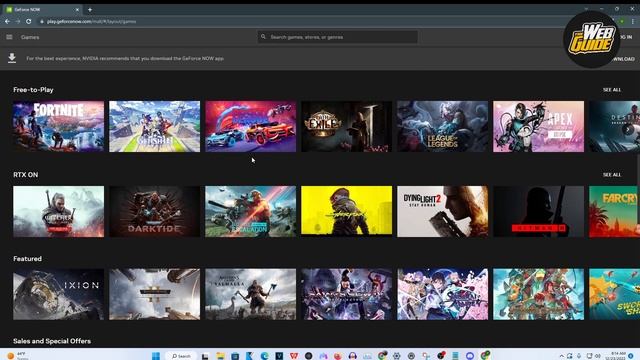
Task: Open the Dying Light 2 tile
Action: click(x=442, y=211)
